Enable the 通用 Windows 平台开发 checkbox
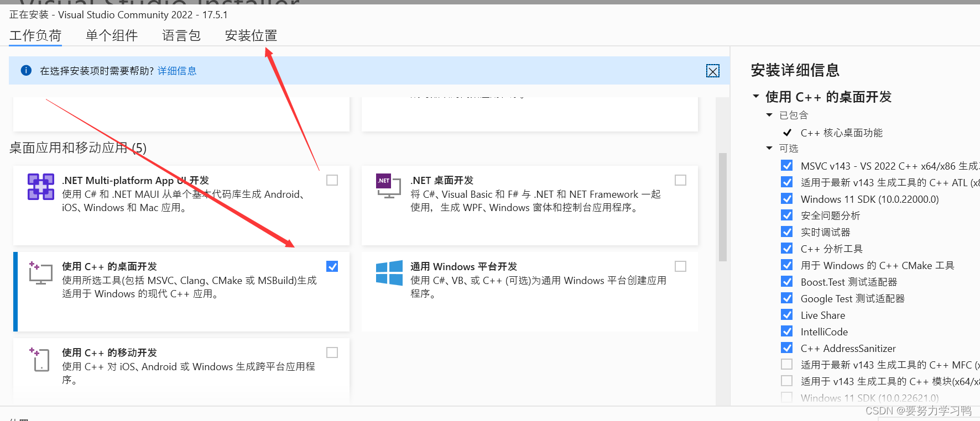This screenshot has width=980, height=421. (680, 266)
